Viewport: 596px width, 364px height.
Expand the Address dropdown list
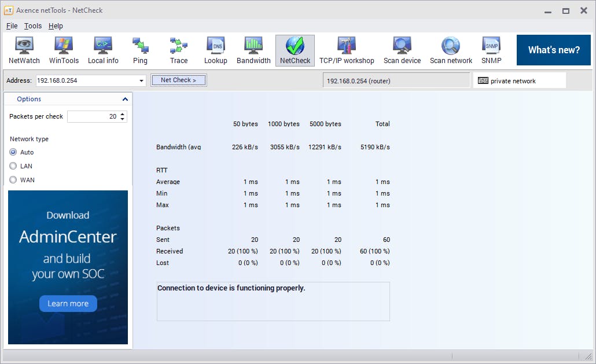(142, 81)
